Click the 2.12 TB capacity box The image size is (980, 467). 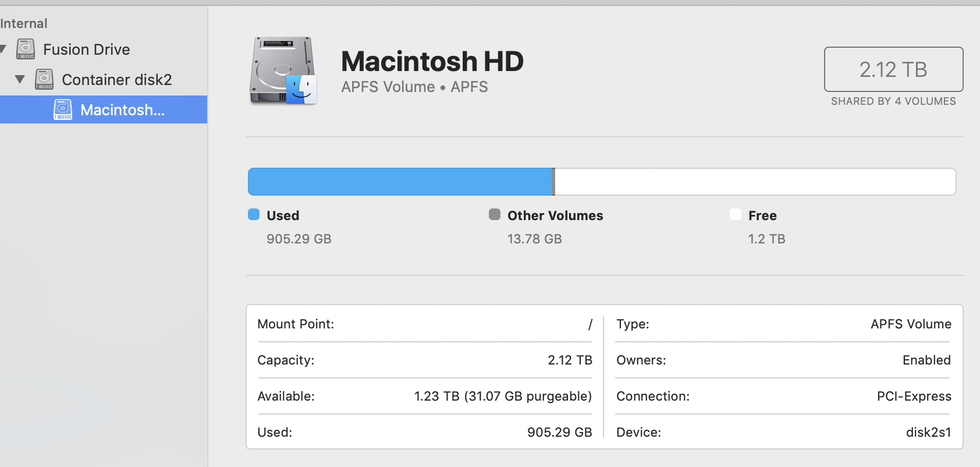pos(893,69)
